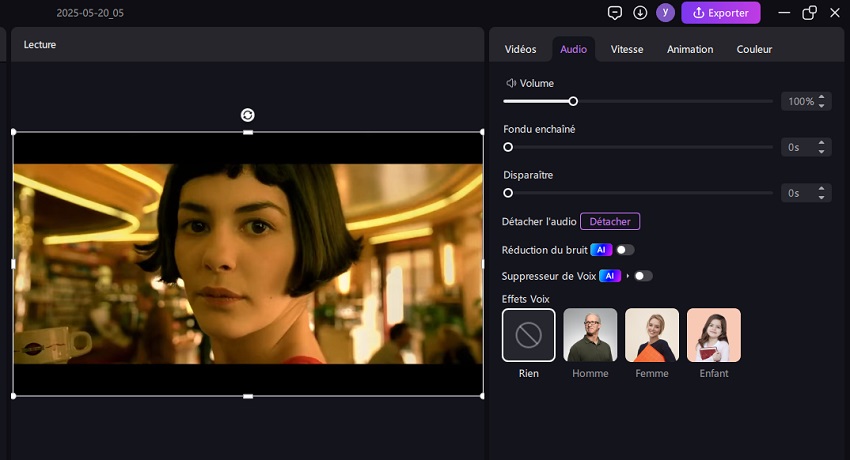The image size is (850, 460).
Task: Open the feedback message icon
Action: click(615, 12)
